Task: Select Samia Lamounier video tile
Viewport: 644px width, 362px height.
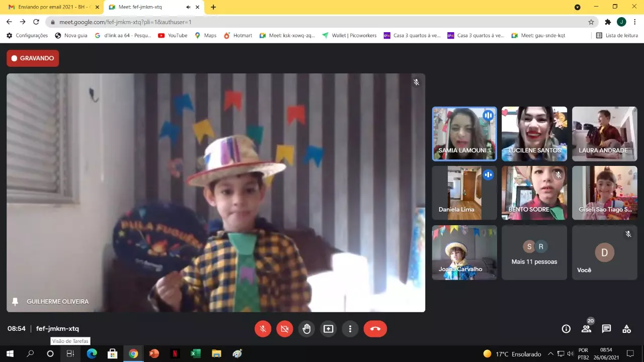Action: pos(464,134)
